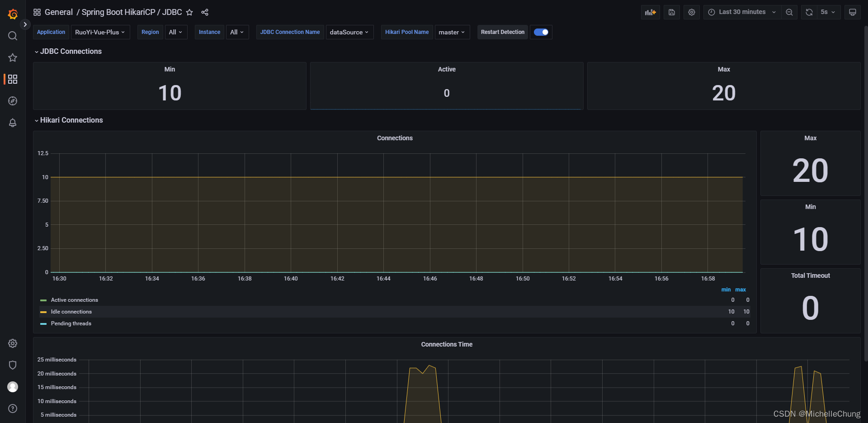Image resolution: width=868 pixels, height=423 pixels.
Task: Click the Restart Detection label
Action: point(503,32)
